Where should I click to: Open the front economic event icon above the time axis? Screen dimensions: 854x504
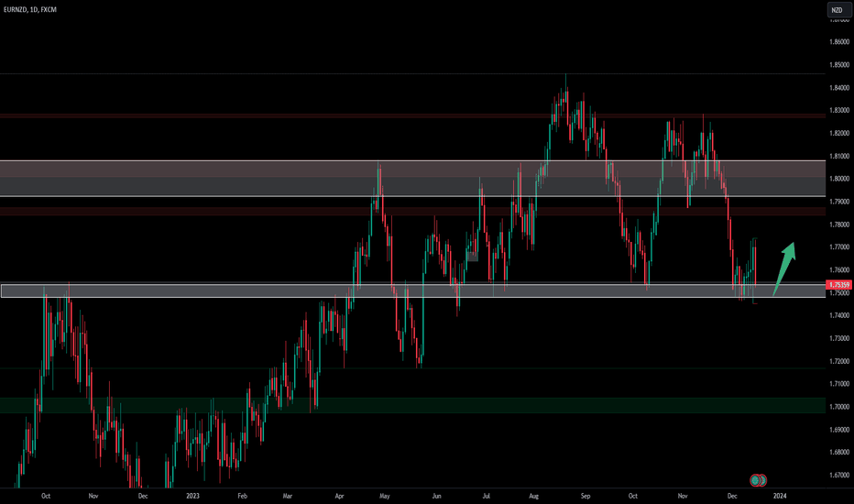755,480
